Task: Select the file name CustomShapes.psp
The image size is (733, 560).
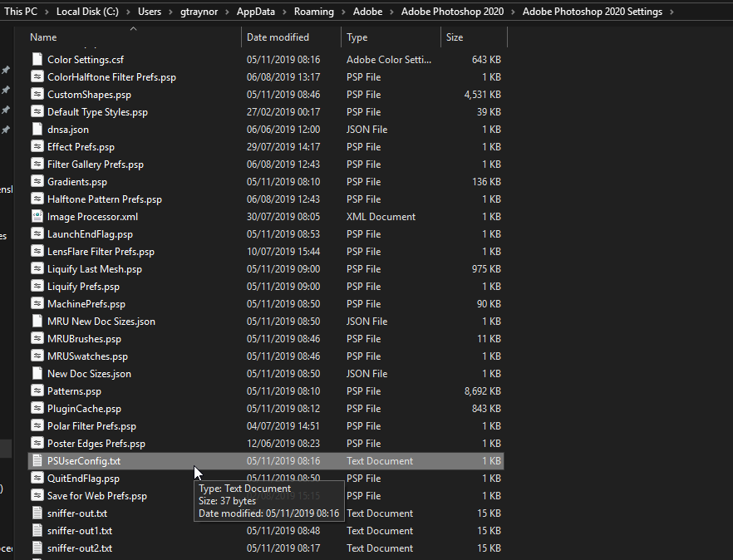Action: click(x=89, y=95)
